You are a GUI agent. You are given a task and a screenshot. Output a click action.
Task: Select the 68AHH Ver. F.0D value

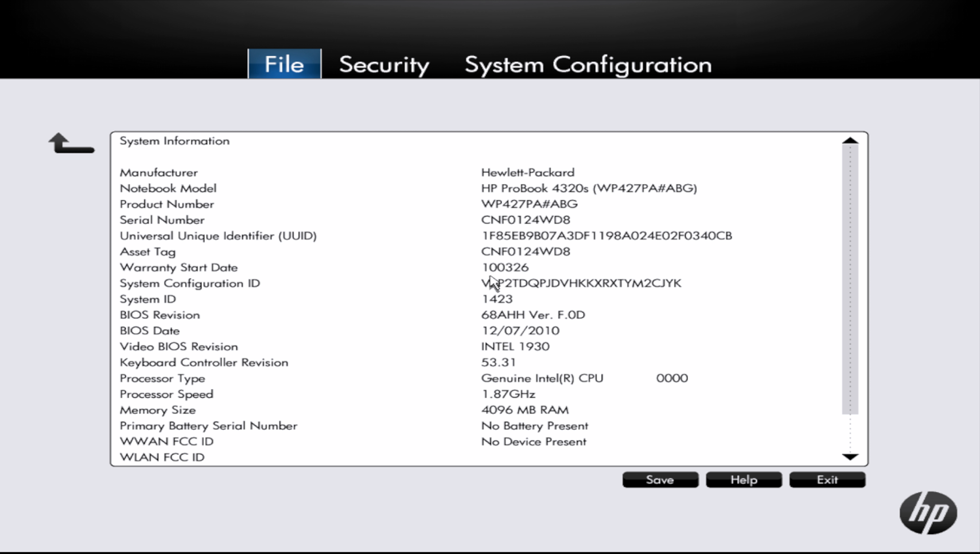[x=533, y=315]
